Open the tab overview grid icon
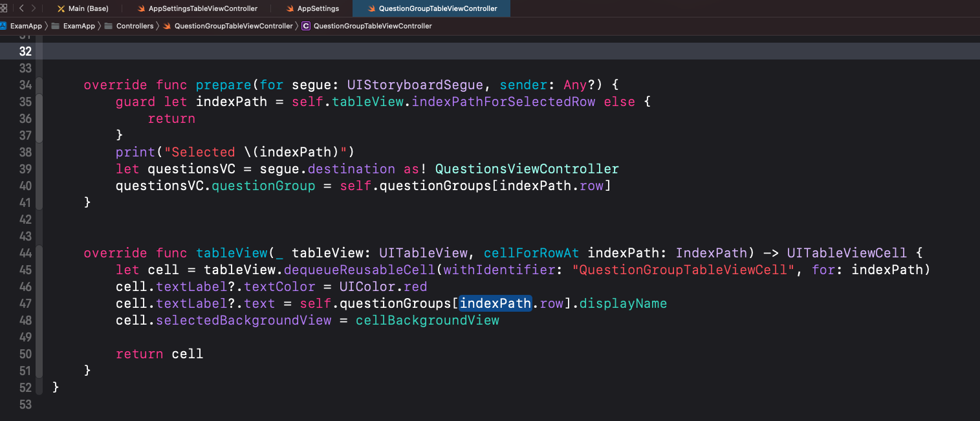The height and width of the screenshot is (421, 980). 5,8
